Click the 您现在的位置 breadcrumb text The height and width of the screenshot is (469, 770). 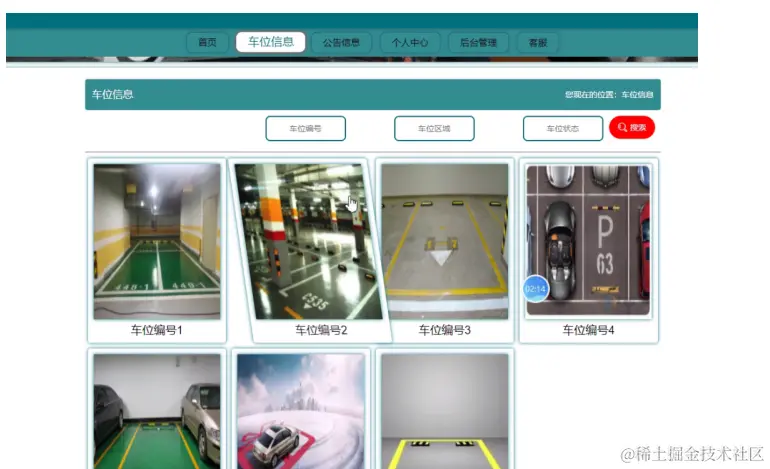pyautogui.click(x=609, y=94)
